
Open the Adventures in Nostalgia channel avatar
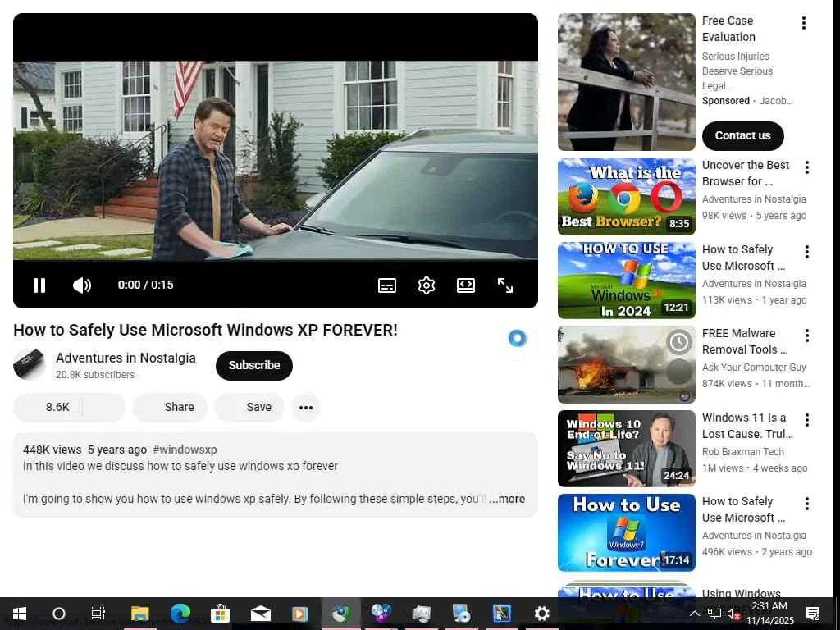[29, 365]
